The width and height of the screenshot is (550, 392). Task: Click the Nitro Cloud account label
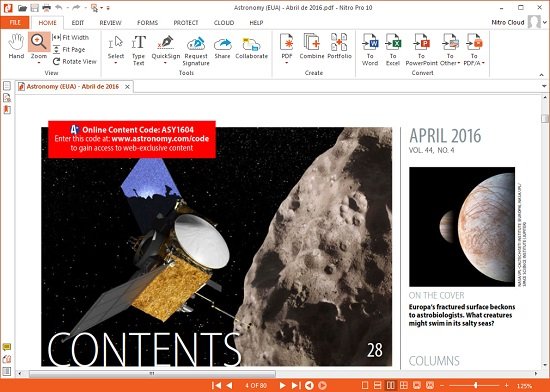tap(508, 22)
